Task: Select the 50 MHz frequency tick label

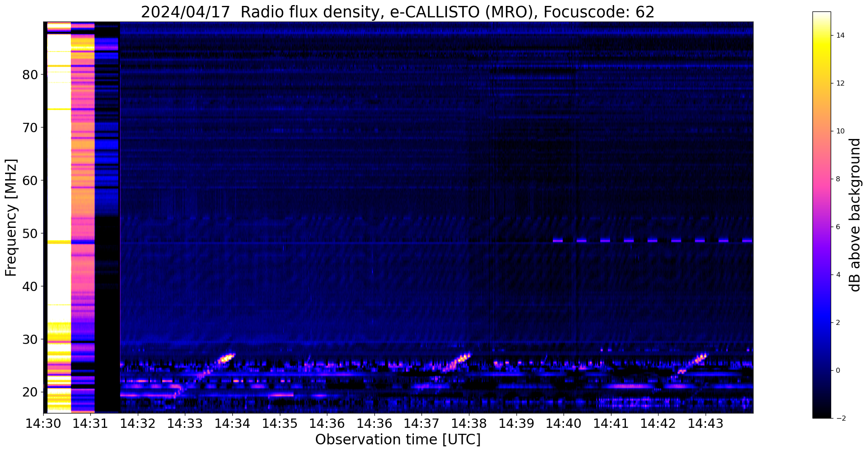Action: pyautogui.click(x=30, y=233)
